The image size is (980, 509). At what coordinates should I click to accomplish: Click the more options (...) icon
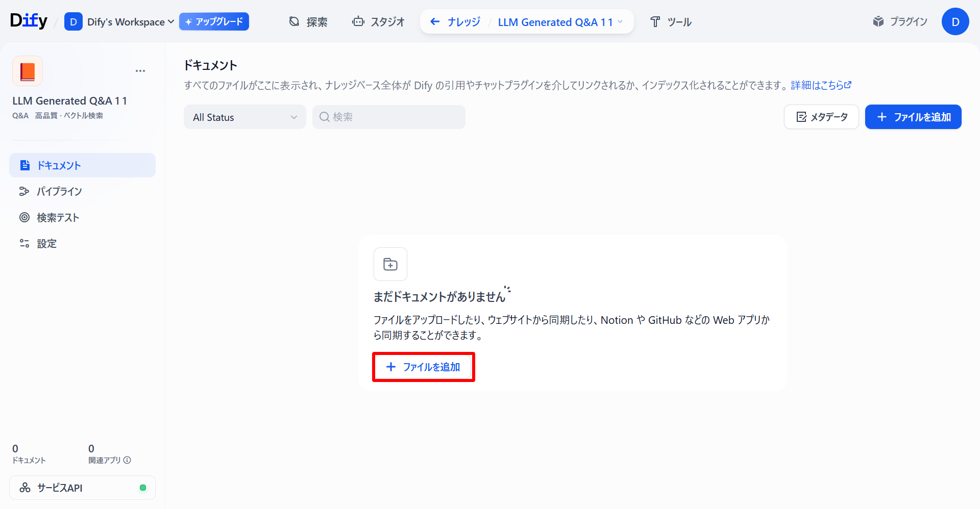(140, 70)
